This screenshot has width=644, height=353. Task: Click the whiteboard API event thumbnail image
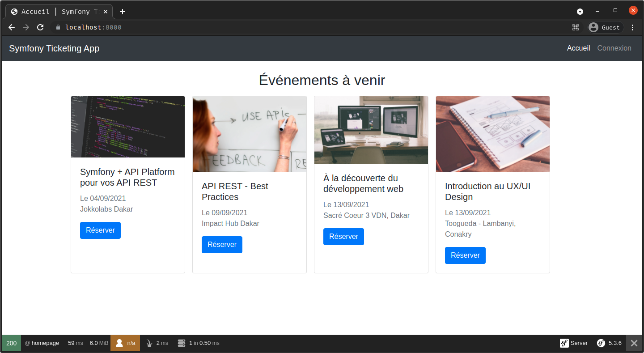click(250, 134)
